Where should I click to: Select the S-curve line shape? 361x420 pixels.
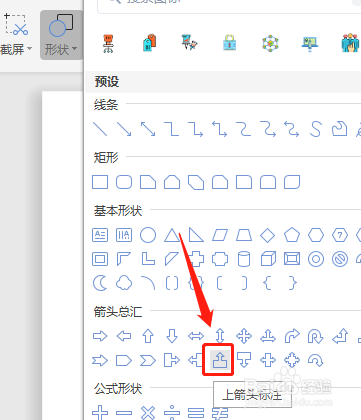tap(315, 129)
